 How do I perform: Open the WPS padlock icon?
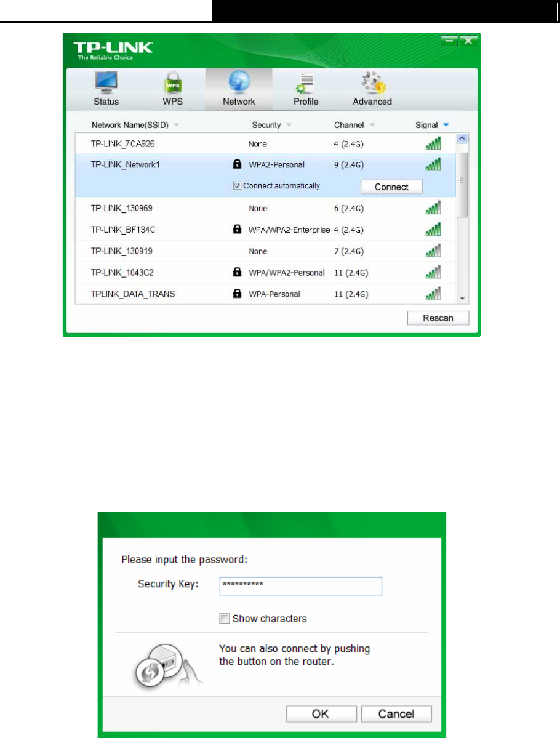tap(173, 83)
